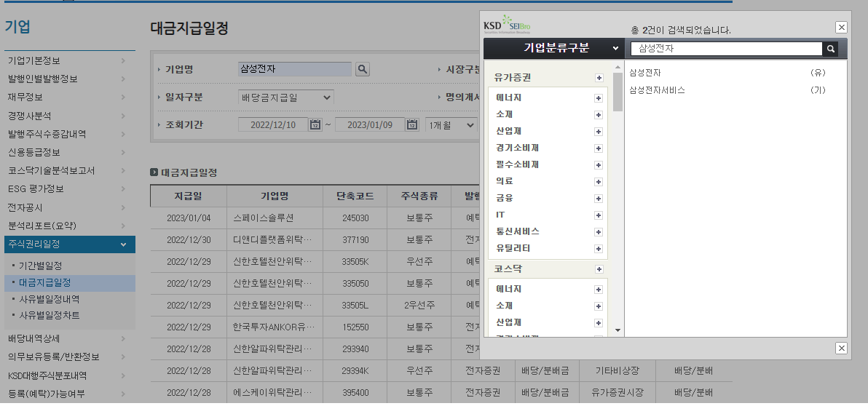Image resolution: width=868 pixels, height=406 pixels.
Task: Expand 필수소비재 plus icon
Action: pyautogui.click(x=599, y=165)
